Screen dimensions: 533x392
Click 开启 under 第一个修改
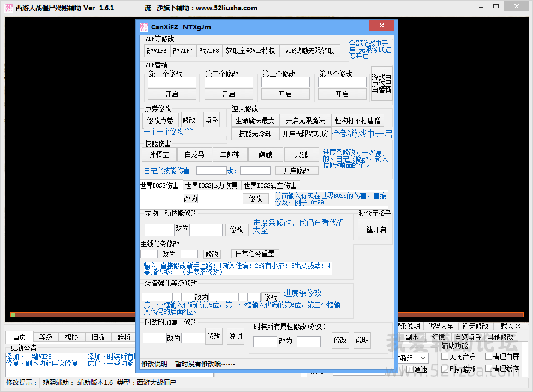point(172,94)
